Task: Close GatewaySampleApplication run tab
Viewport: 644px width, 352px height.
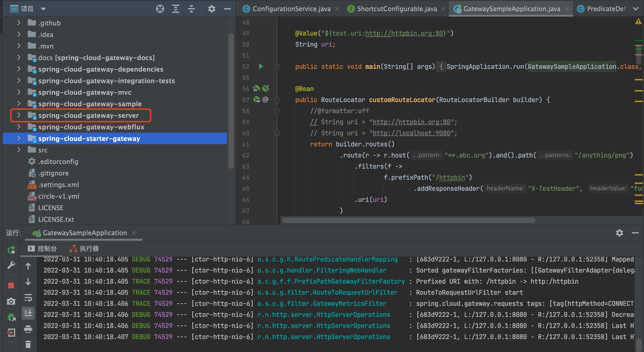Action: 134,233
